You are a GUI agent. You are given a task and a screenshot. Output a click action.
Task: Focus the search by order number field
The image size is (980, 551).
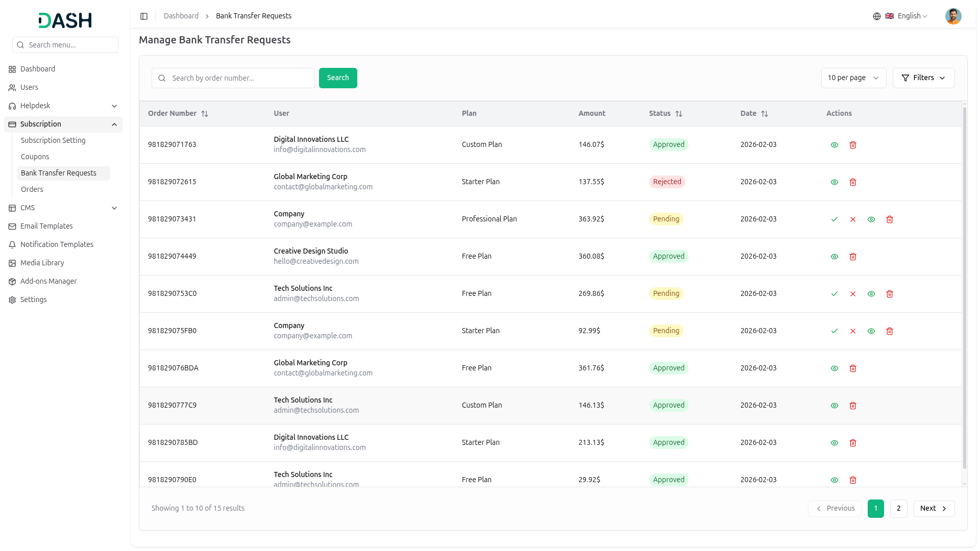[x=240, y=78]
